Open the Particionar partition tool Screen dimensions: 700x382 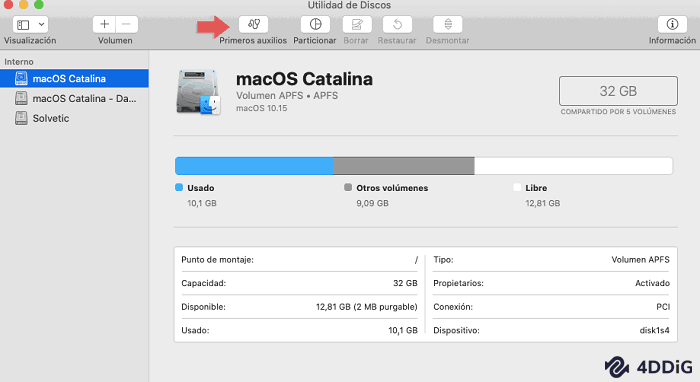(x=315, y=24)
